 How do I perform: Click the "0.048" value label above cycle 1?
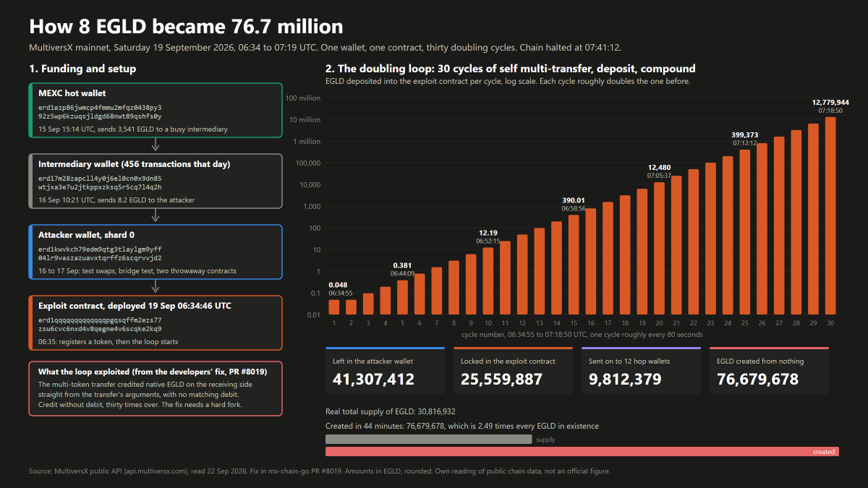pos(338,285)
